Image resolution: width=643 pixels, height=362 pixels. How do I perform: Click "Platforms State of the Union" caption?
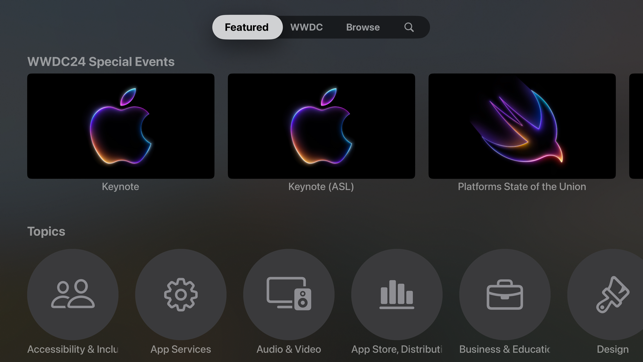pos(522,187)
